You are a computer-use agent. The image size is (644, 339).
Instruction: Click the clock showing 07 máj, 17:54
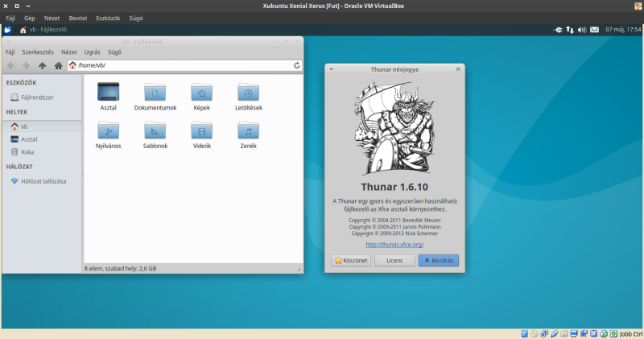[x=623, y=30]
